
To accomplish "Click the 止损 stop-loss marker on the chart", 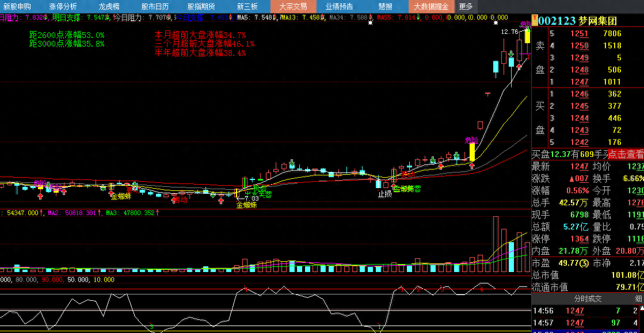I will pos(385,194).
